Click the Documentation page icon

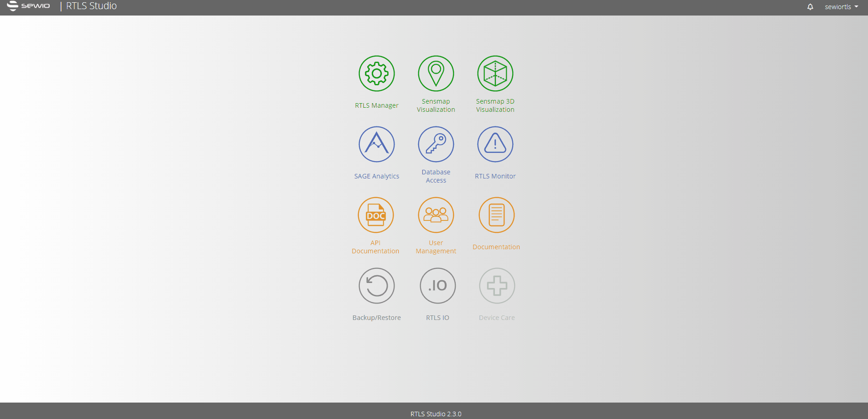coord(497,215)
